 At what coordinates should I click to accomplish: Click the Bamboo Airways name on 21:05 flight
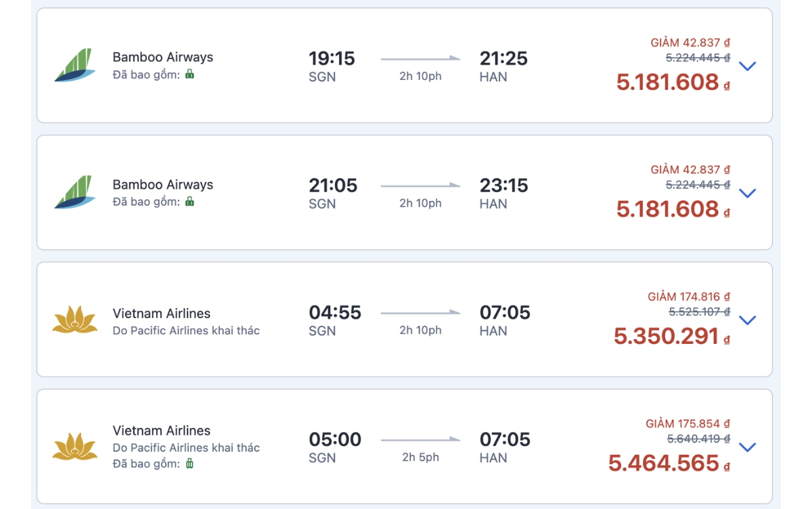click(163, 185)
